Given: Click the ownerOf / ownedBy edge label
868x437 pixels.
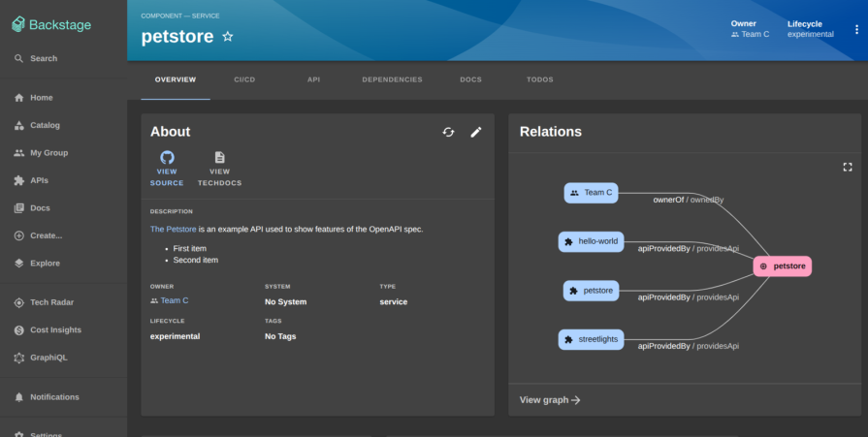Looking at the screenshot, I should click(x=688, y=200).
